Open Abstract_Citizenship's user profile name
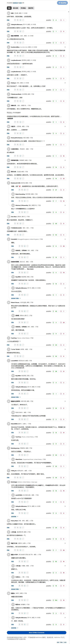Viewport: 70px width, 644px height. point(22,205)
